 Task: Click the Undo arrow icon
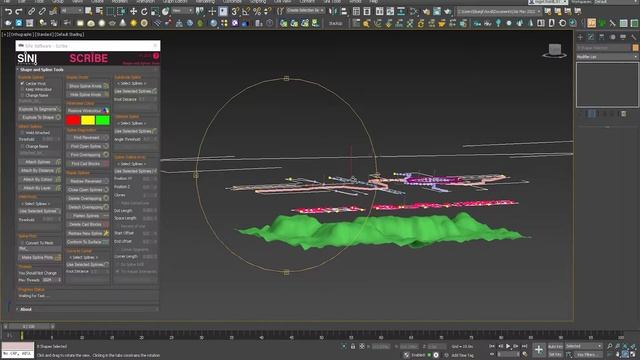8,12
